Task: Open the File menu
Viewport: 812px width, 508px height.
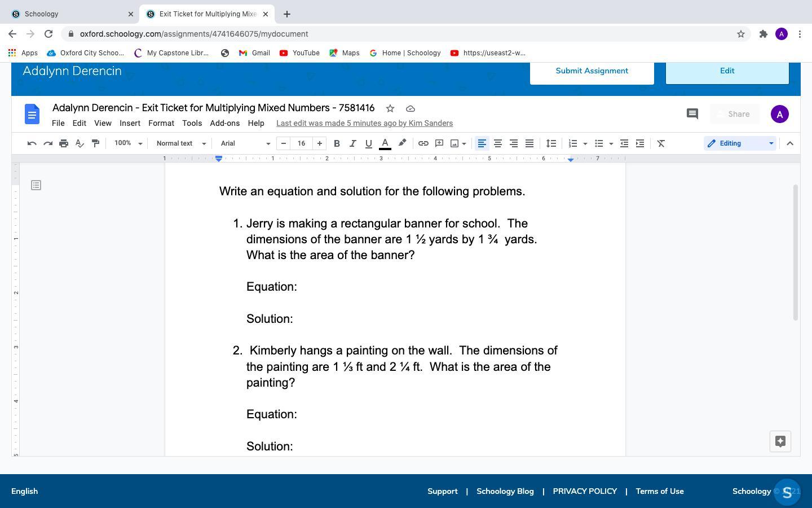Action: (x=58, y=123)
